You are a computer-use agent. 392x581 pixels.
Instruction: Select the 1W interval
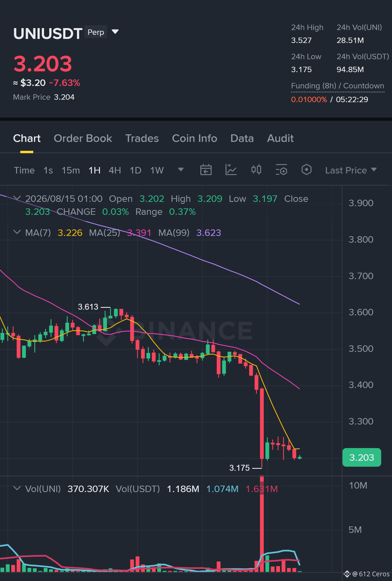click(157, 170)
